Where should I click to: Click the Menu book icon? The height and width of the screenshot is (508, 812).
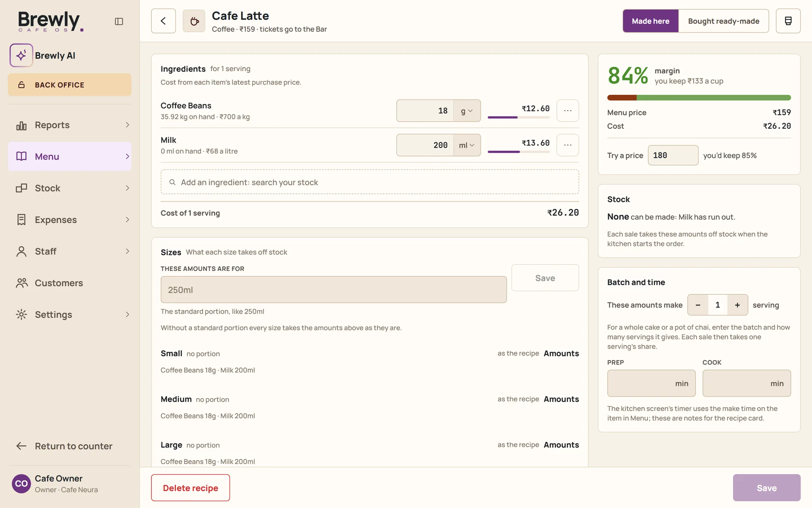[21, 157]
